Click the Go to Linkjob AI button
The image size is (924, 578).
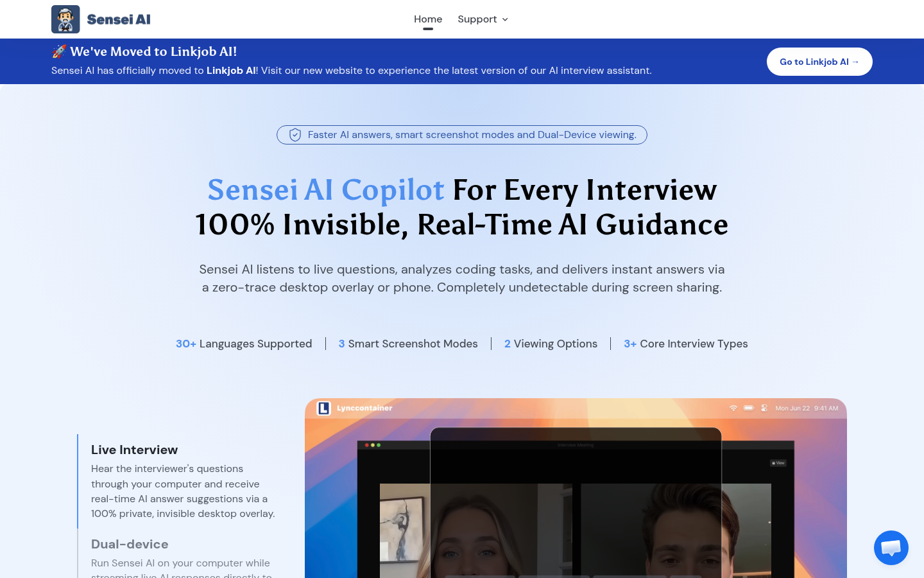(819, 62)
